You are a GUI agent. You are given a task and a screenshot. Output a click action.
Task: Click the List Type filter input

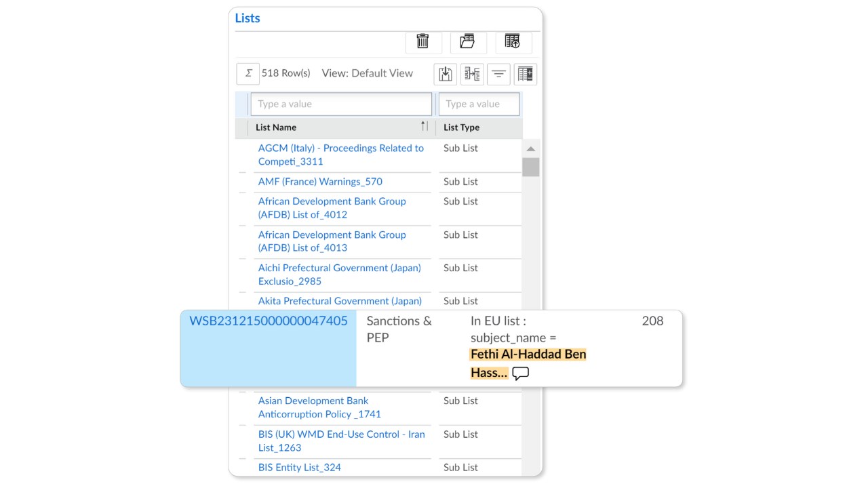pyautogui.click(x=479, y=104)
